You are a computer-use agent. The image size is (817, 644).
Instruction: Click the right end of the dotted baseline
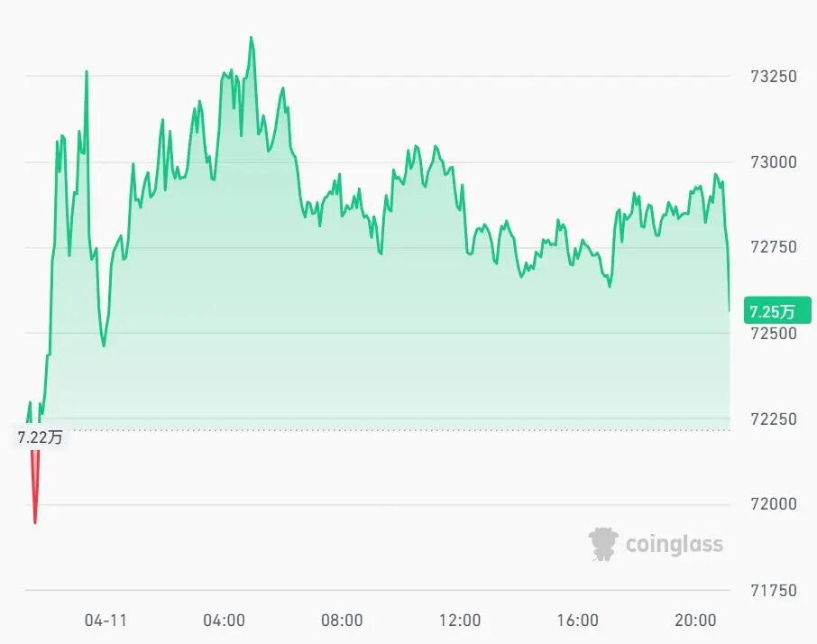[x=728, y=430]
